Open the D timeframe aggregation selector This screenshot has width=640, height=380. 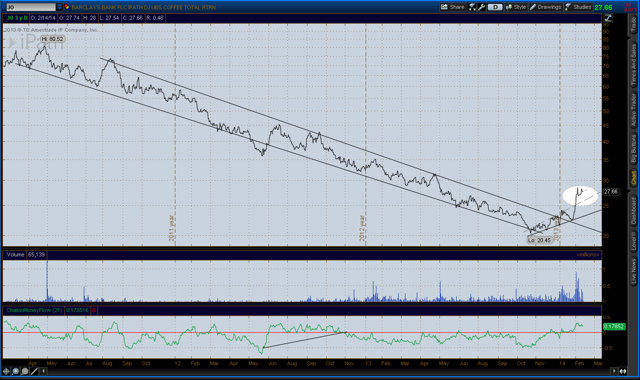495,7
